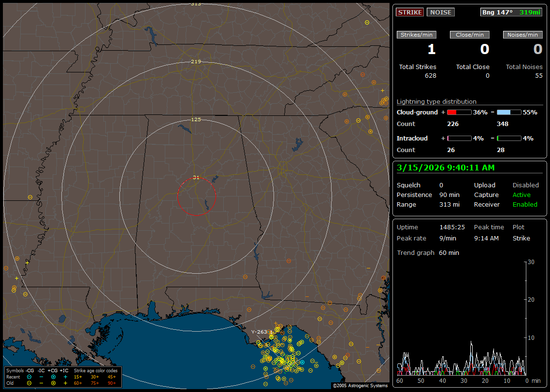The height and width of the screenshot is (392, 550).
Task: Select the Old -CG yellow circle symbol
Action: [x=29, y=383]
